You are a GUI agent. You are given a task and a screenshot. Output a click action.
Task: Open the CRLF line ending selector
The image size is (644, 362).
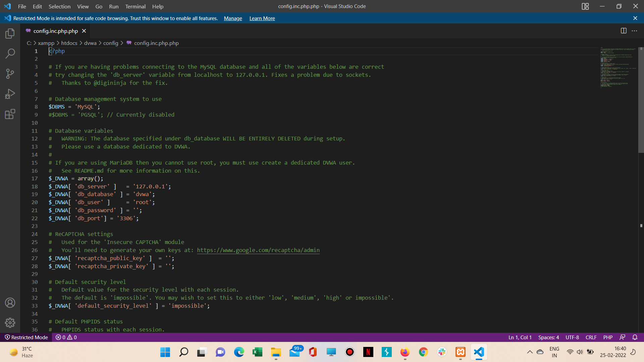coord(591,338)
